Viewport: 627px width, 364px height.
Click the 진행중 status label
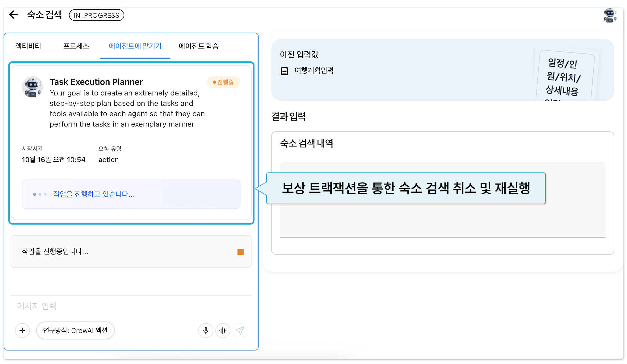[223, 82]
